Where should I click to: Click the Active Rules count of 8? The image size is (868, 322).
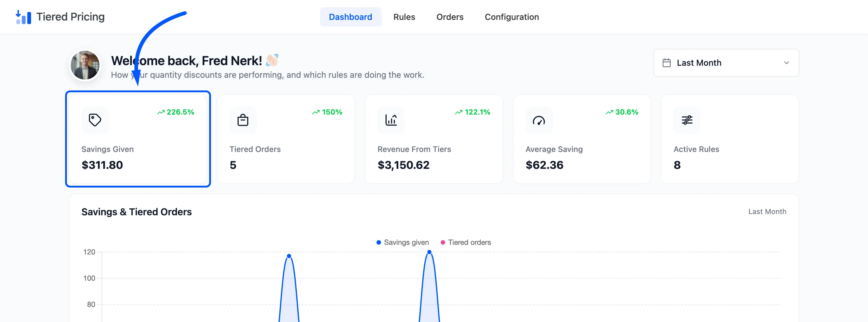pos(677,165)
